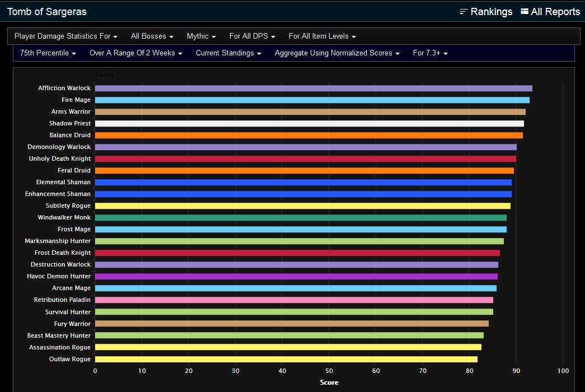Click the Enhancement Shaman blue bar
Screen dimensions: 585x392
(x=303, y=194)
